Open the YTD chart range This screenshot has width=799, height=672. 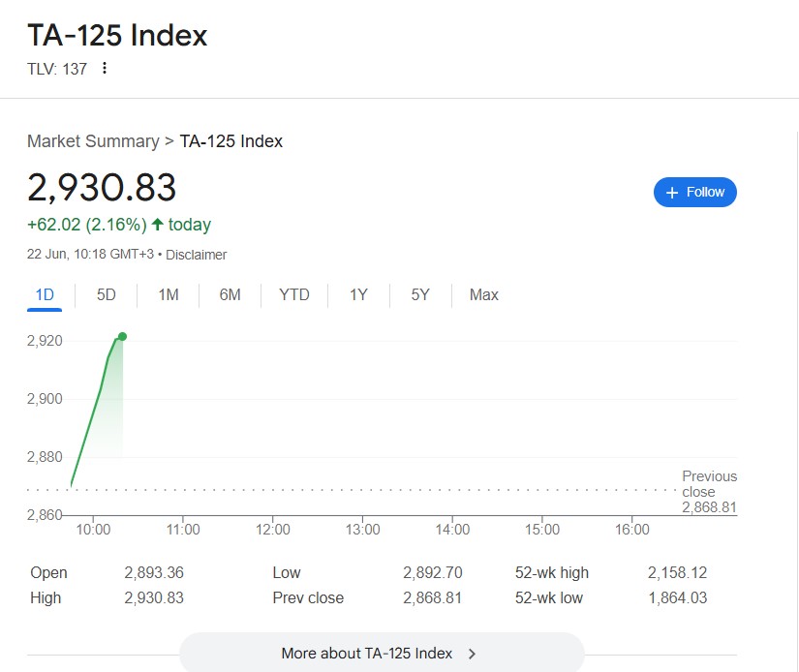(294, 295)
